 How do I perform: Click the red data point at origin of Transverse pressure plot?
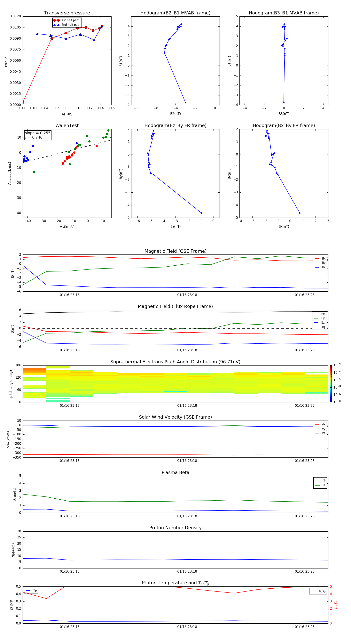click(x=23, y=102)
